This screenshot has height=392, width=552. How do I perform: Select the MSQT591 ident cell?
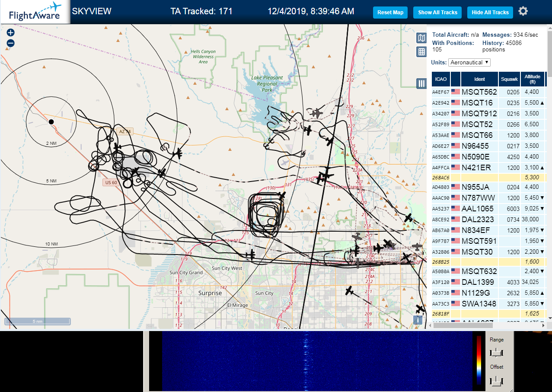click(x=479, y=241)
